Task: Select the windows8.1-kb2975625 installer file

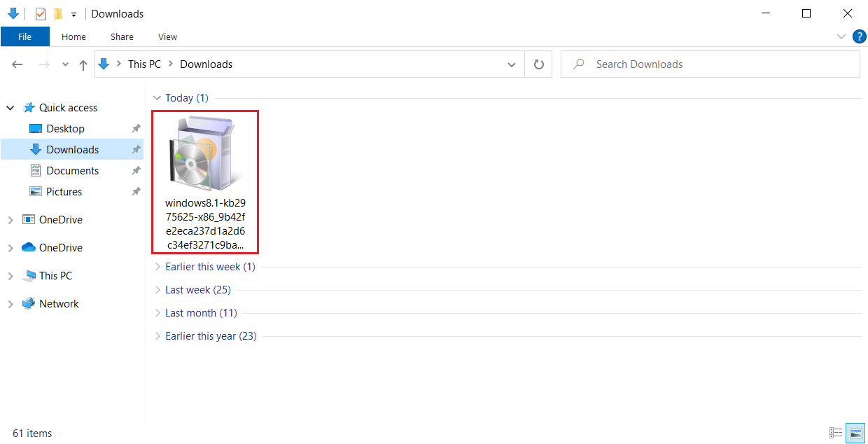Action: click(205, 182)
